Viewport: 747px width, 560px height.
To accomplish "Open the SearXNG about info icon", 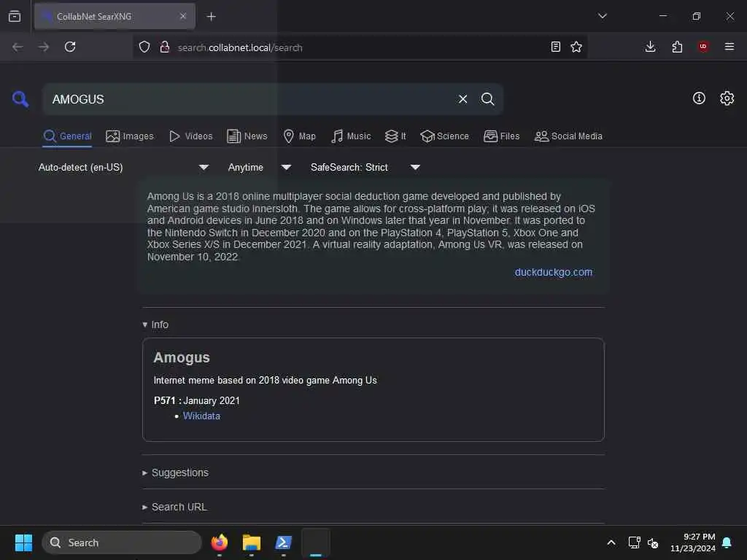I will point(699,98).
